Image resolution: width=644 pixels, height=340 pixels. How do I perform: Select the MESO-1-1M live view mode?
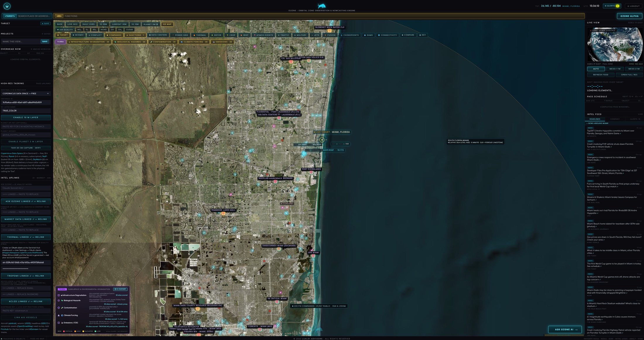615,69
